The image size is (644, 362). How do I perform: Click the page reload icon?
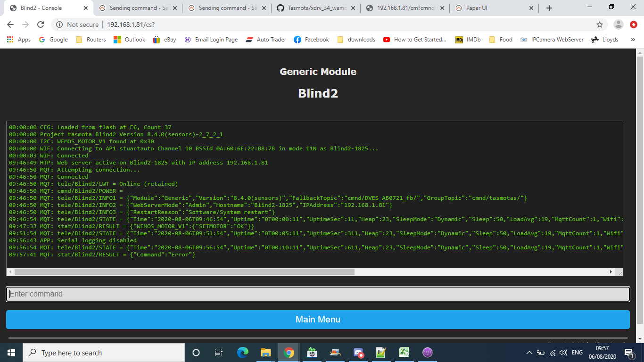(x=41, y=24)
